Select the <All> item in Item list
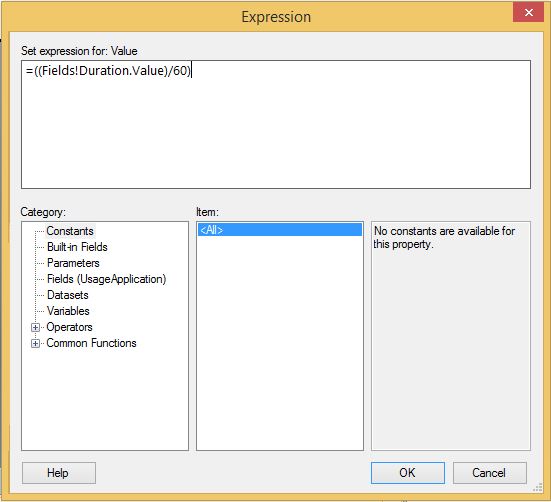 click(280, 230)
